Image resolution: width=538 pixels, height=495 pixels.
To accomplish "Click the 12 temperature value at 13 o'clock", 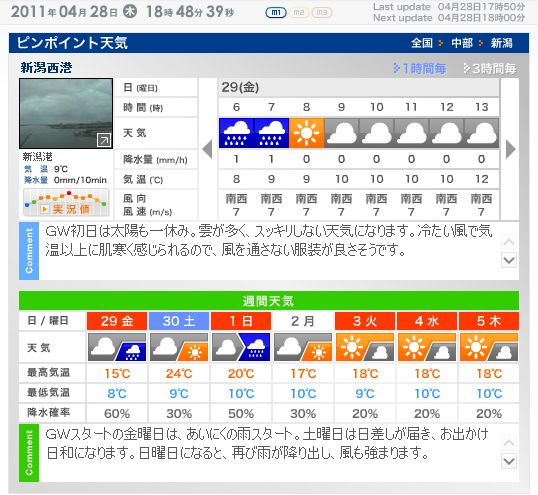I will point(481,179).
